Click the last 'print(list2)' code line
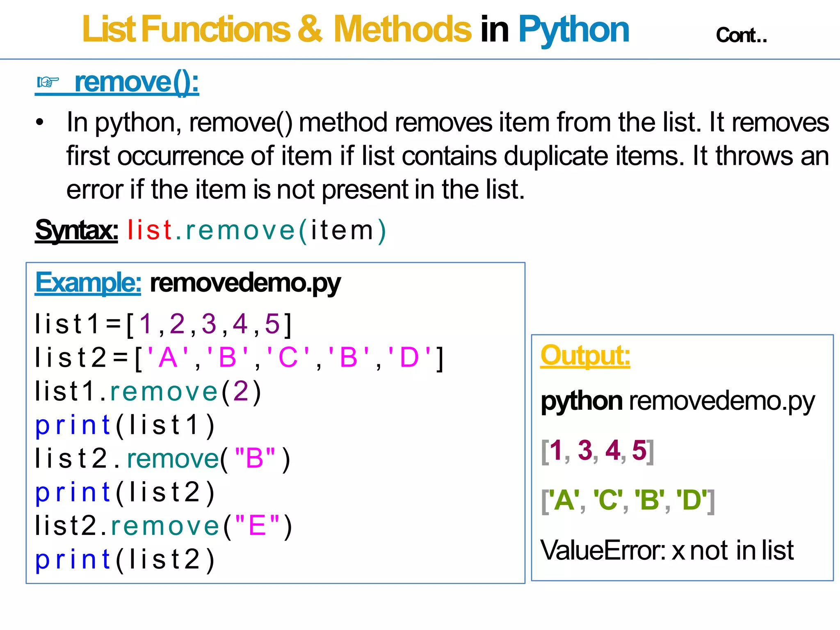Viewport: 840px width, 630px height. (125, 560)
